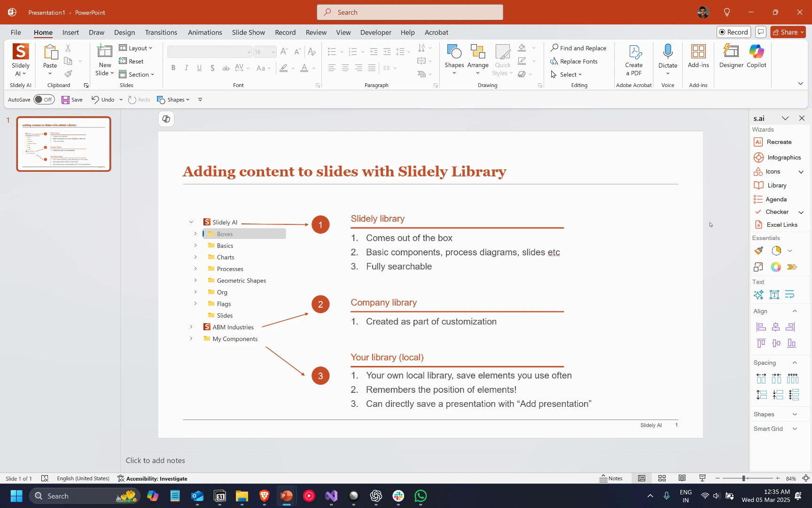Toggle Italic formatting
This screenshot has height=508, width=812.
(187, 68)
